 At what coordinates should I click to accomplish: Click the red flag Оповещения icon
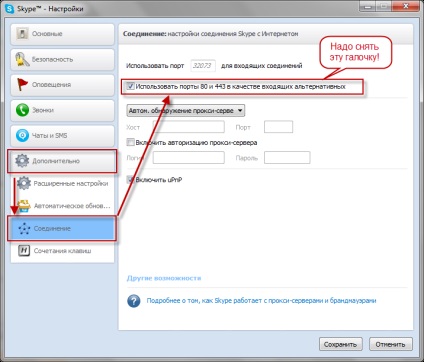point(22,85)
